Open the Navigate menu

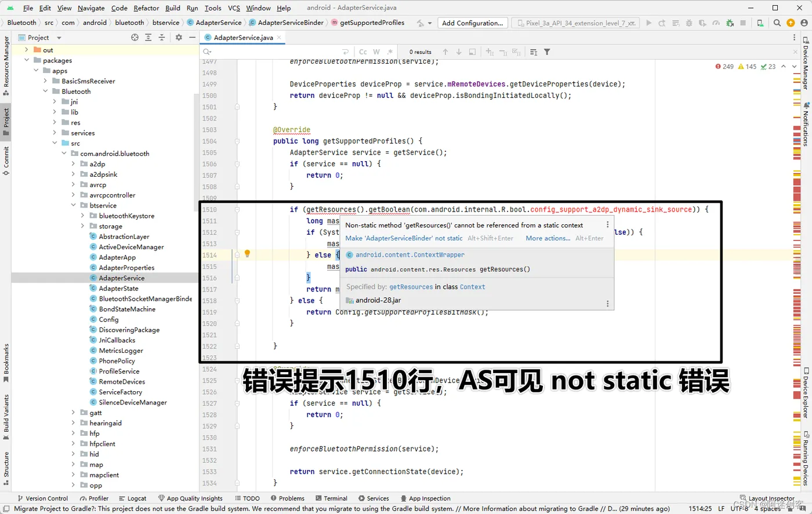tap(91, 8)
